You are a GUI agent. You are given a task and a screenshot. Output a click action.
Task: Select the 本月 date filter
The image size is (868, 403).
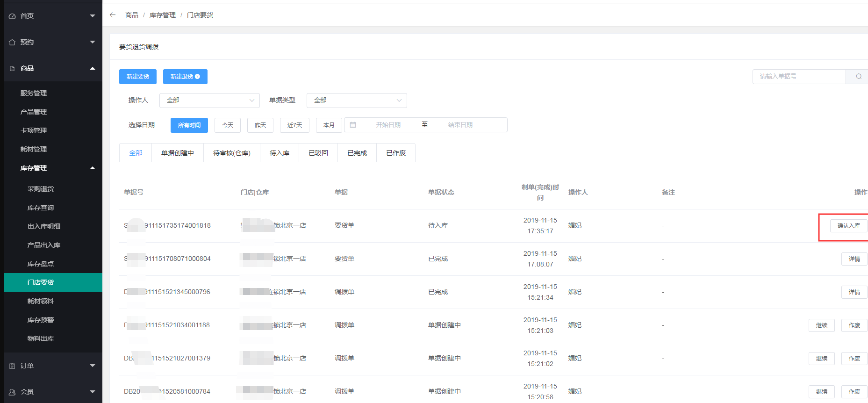(329, 125)
